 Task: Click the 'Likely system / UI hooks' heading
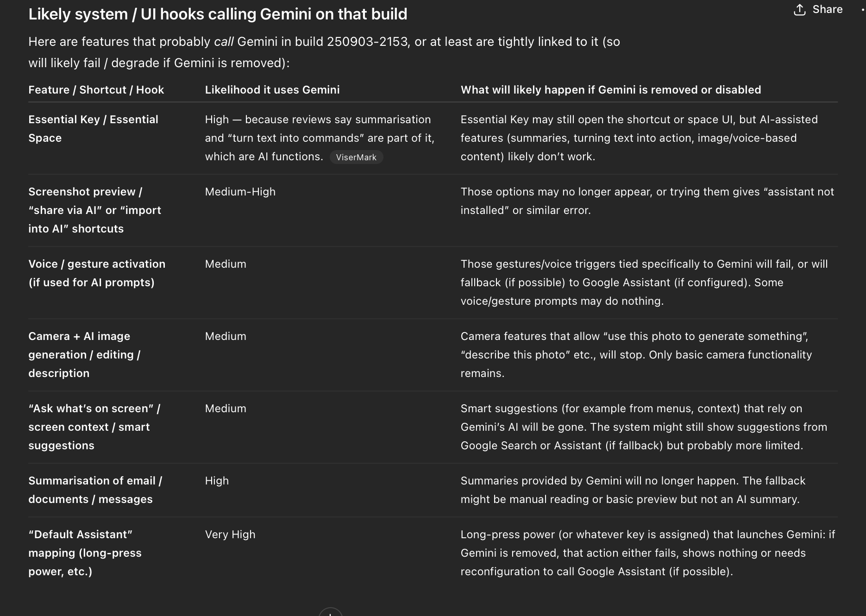tap(218, 14)
